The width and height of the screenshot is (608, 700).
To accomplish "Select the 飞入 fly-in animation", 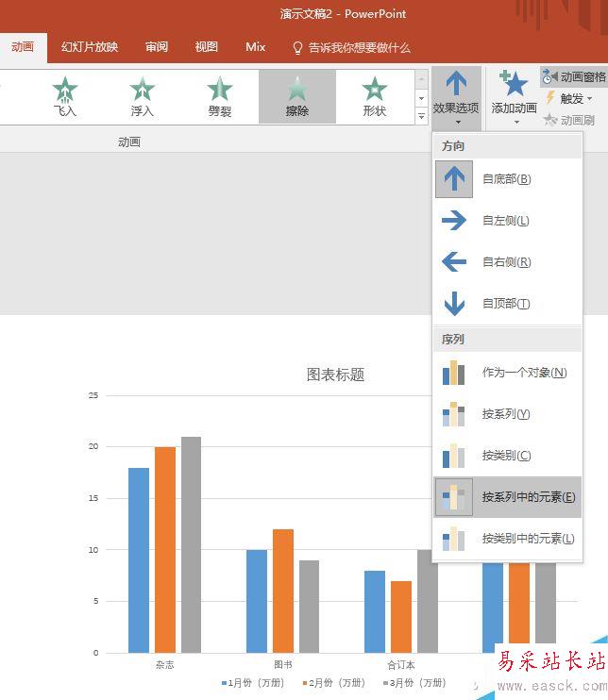I will click(65, 97).
